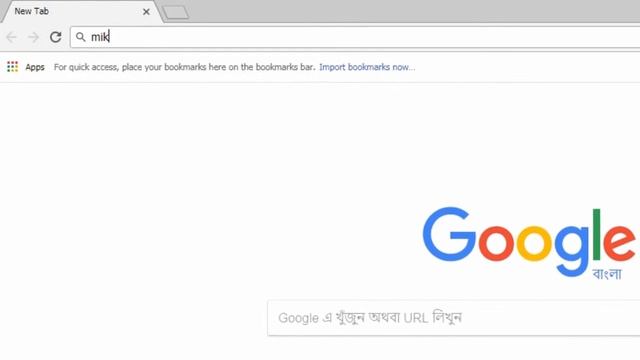640x360 pixels.
Task: Click the green l of Google logo
Action: click(596, 235)
